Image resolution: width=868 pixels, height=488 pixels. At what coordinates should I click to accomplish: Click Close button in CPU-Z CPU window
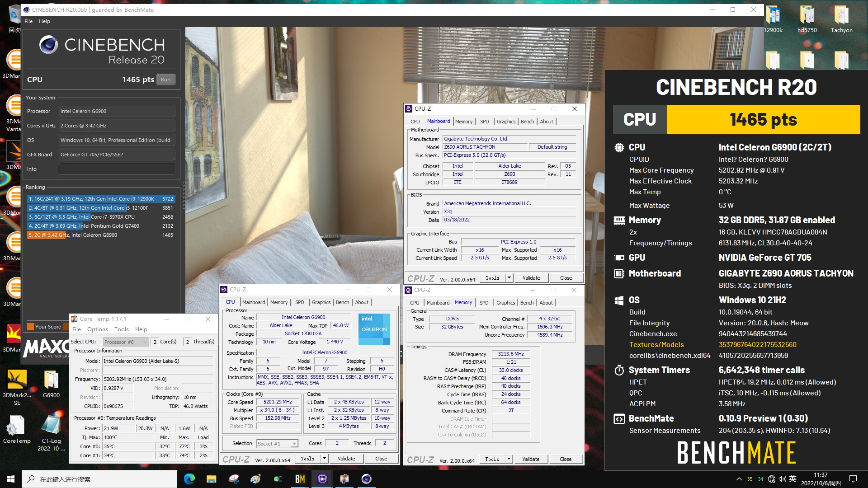point(381,459)
